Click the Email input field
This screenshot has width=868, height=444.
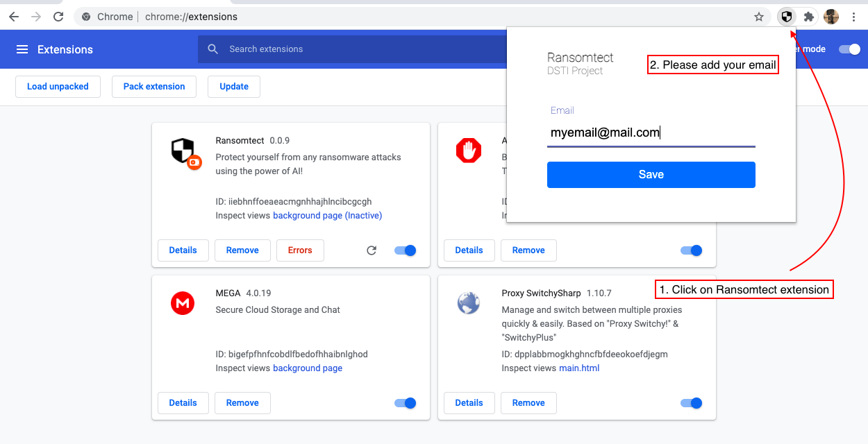651,133
